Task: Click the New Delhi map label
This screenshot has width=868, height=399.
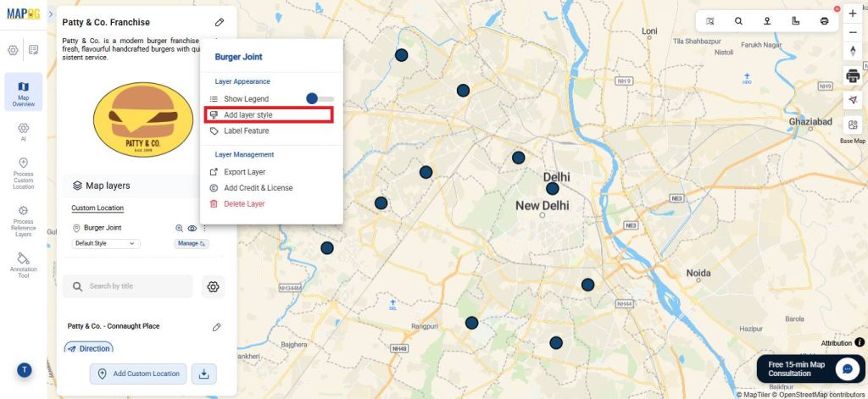Action: point(542,206)
